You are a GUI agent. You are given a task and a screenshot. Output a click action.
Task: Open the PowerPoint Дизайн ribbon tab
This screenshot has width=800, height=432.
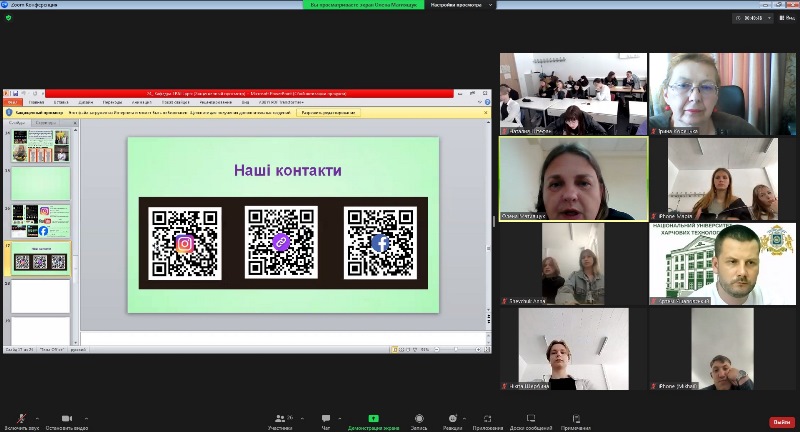click(86, 102)
